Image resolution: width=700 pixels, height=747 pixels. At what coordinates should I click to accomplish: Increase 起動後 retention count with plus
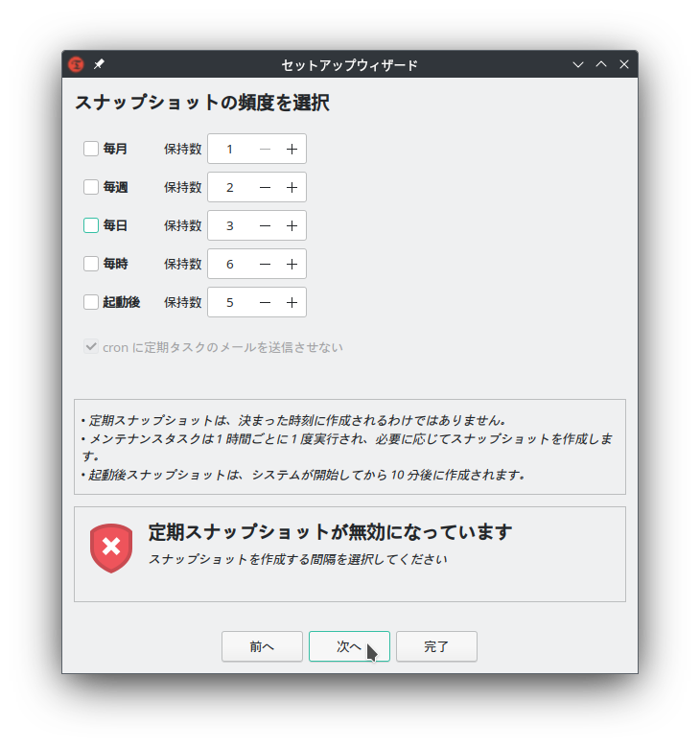[292, 302]
